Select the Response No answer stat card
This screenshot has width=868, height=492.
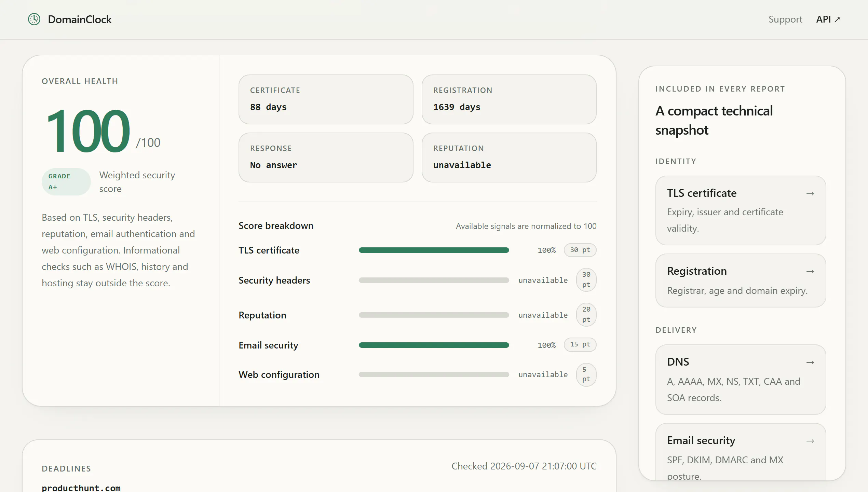pos(326,158)
